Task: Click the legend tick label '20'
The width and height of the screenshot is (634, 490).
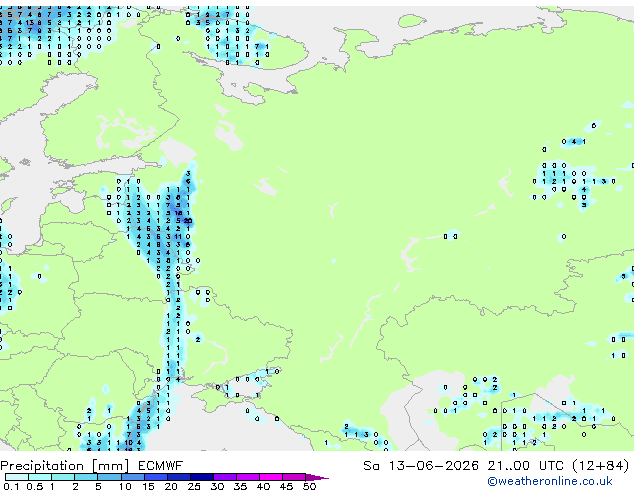Action: tap(171, 486)
